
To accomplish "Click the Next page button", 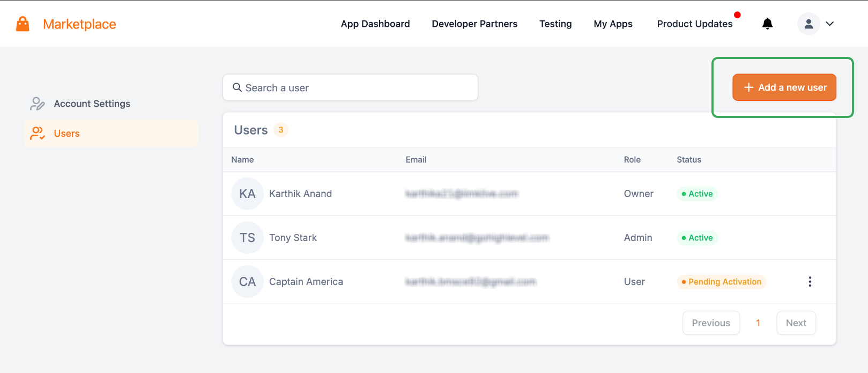I will point(796,323).
